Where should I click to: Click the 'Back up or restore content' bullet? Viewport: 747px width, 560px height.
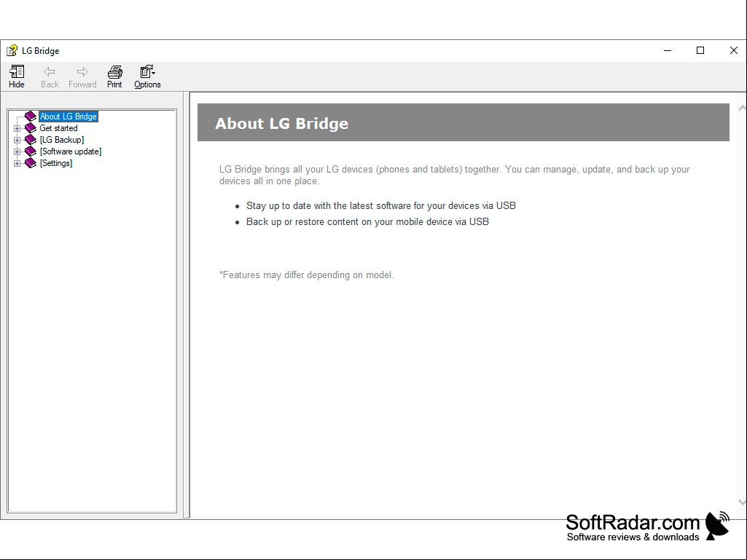(x=367, y=222)
